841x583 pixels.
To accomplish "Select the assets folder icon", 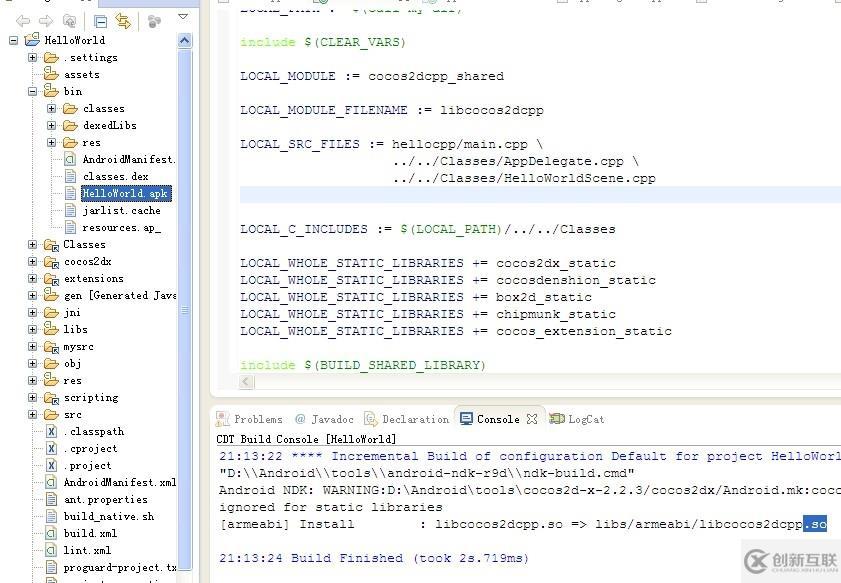I will (x=51, y=73).
